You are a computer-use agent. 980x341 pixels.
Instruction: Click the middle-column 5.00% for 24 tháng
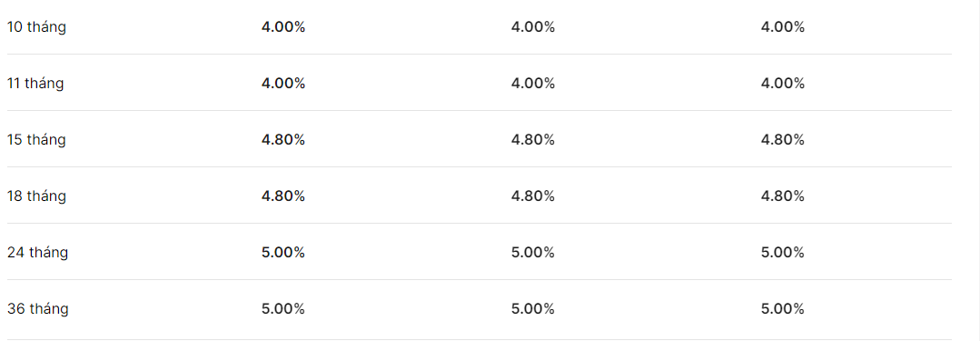533,253
